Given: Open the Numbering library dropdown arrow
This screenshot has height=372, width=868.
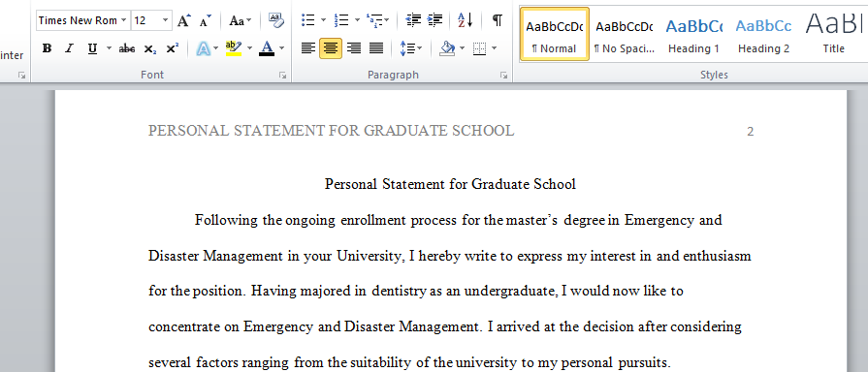Looking at the screenshot, I should [x=357, y=21].
